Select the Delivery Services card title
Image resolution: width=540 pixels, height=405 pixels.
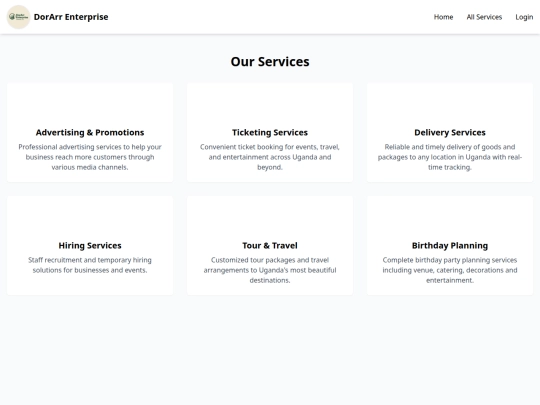(x=450, y=133)
